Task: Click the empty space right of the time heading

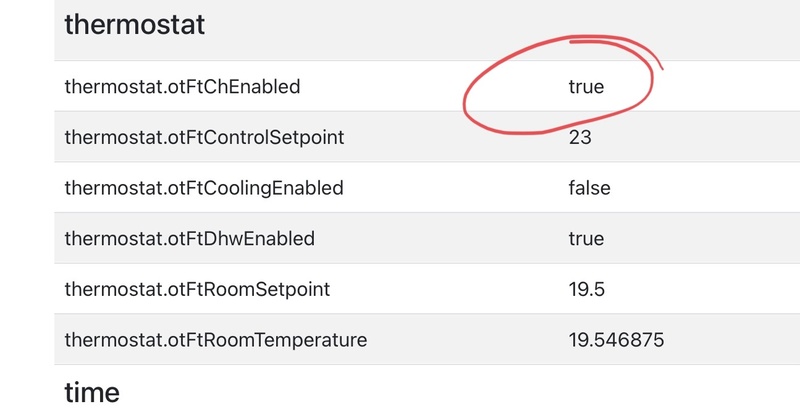Action: 450,392
